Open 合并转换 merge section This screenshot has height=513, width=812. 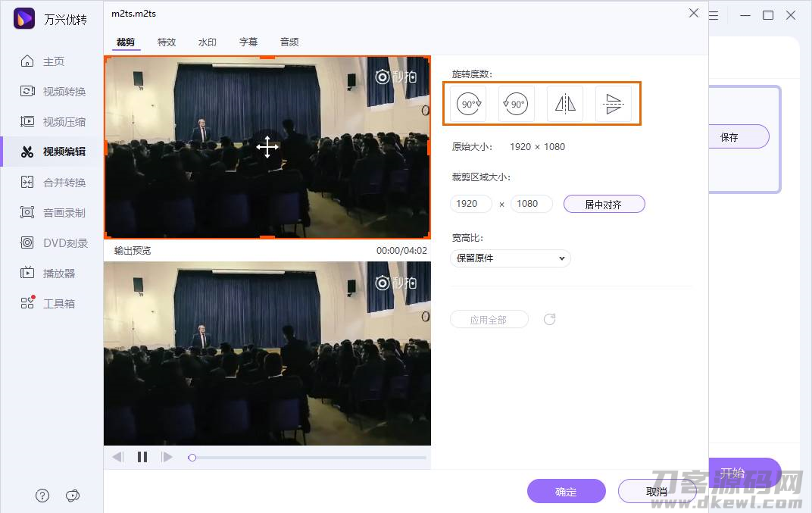(52, 182)
